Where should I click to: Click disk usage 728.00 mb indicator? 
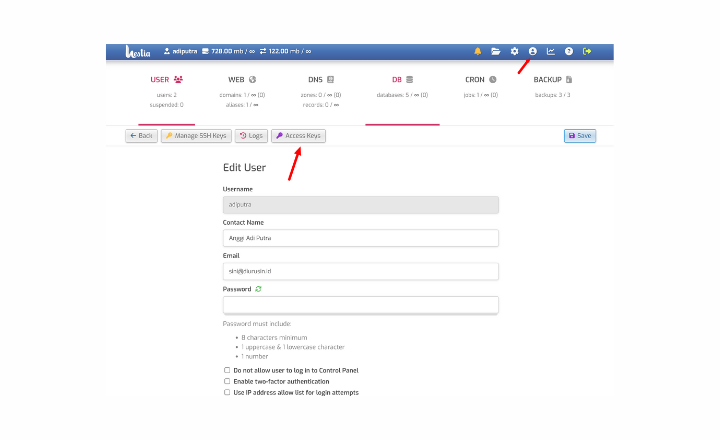pyautogui.click(x=228, y=51)
